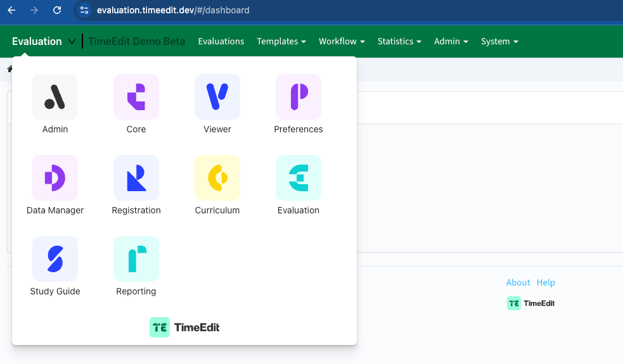Image resolution: width=623 pixels, height=364 pixels.
Task: Open the Study Guide app icon
Action: tap(55, 259)
